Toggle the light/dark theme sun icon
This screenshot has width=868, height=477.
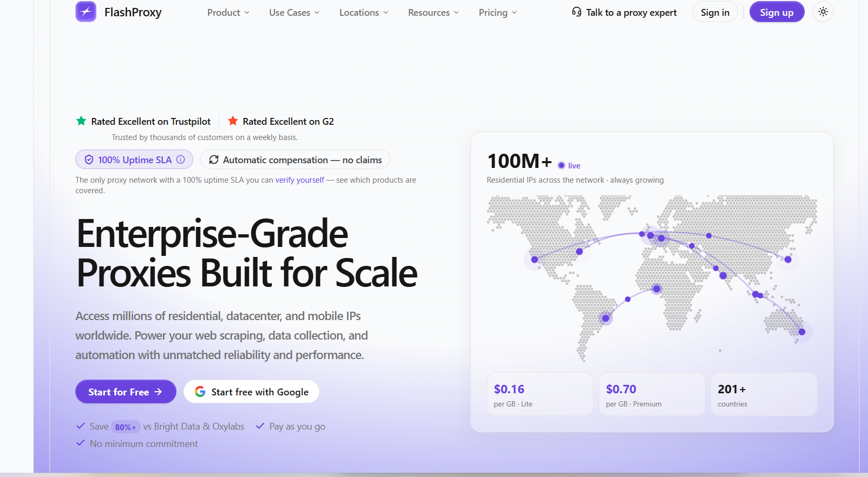[x=823, y=12]
